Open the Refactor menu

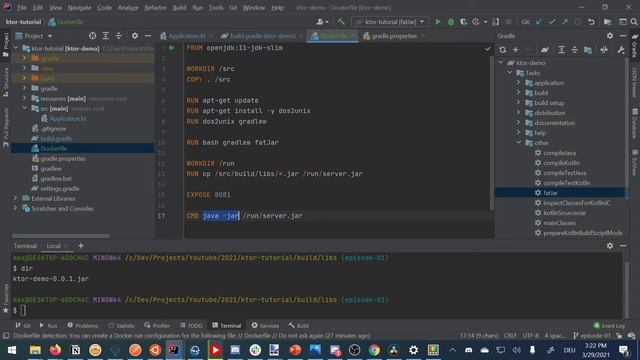[155, 7]
